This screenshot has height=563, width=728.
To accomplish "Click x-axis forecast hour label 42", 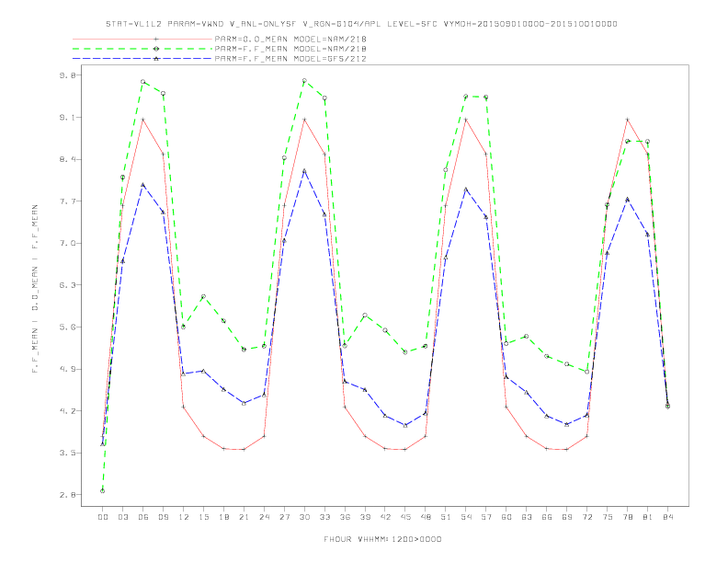I will [385, 517].
